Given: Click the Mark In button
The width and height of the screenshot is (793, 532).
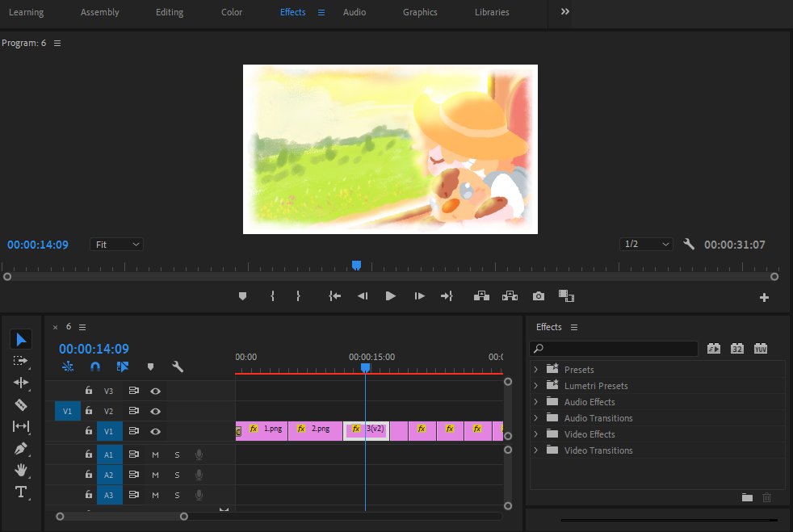Looking at the screenshot, I should pos(273,295).
